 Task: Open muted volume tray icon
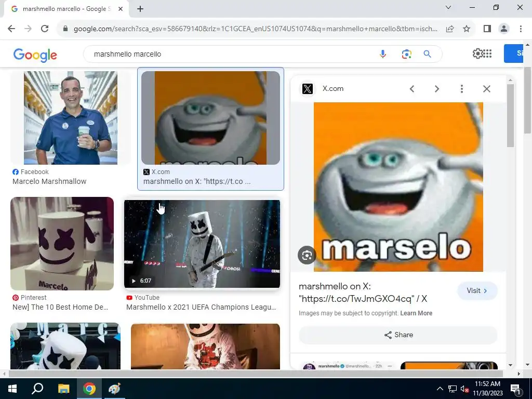coord(464,389)
